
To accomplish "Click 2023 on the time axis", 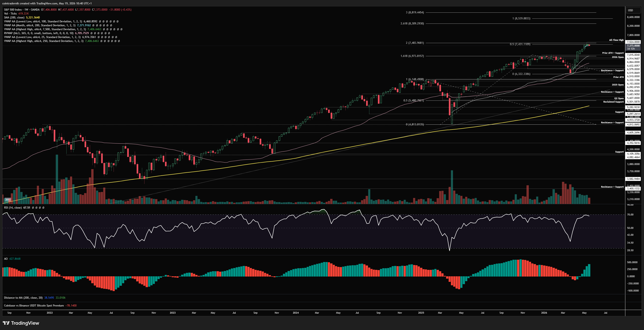I will click(x=173, y=313).
